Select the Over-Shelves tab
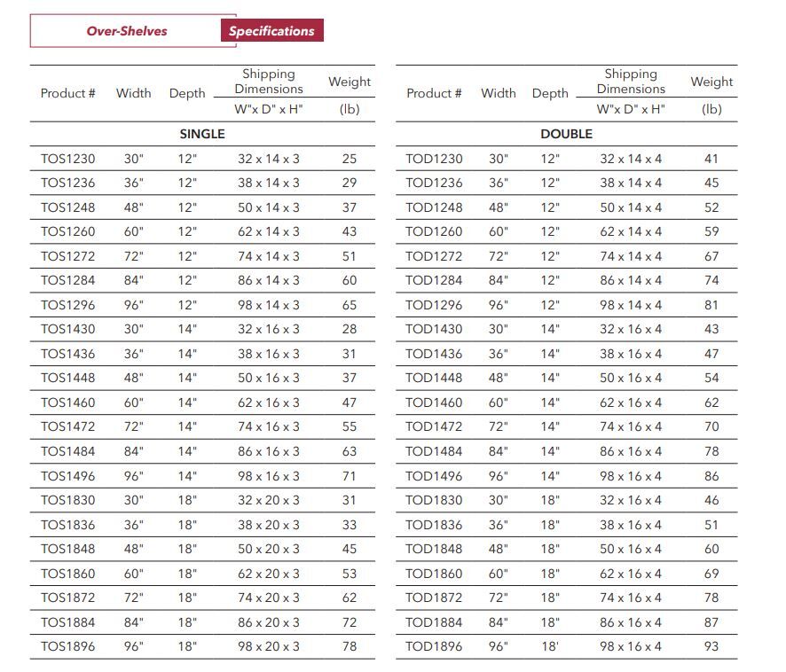This screenshot has height=672, width=786. pos(127,31)
